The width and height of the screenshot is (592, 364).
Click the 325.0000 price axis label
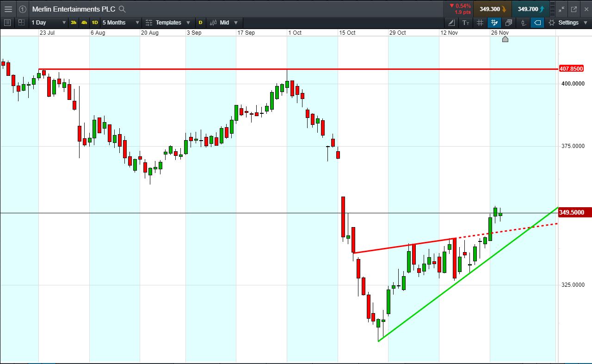tap(573, 285)
